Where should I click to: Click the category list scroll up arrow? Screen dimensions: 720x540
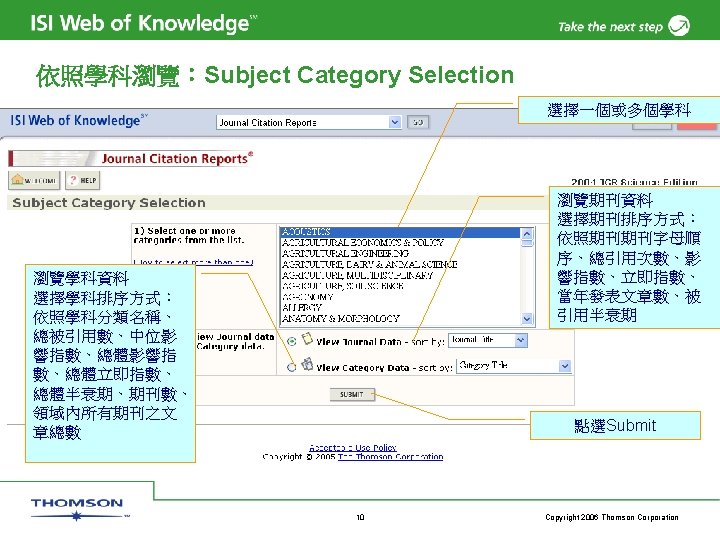[527, 233]
